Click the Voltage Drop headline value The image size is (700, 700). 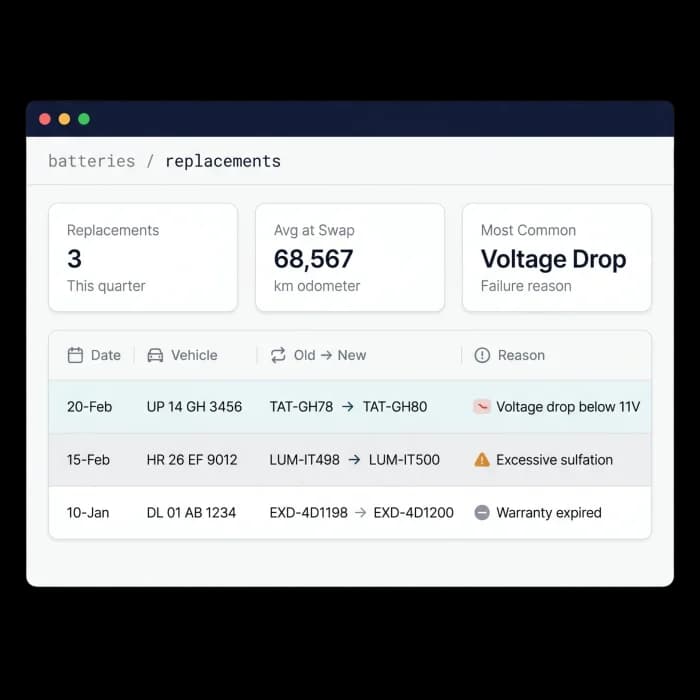(554, 259)
